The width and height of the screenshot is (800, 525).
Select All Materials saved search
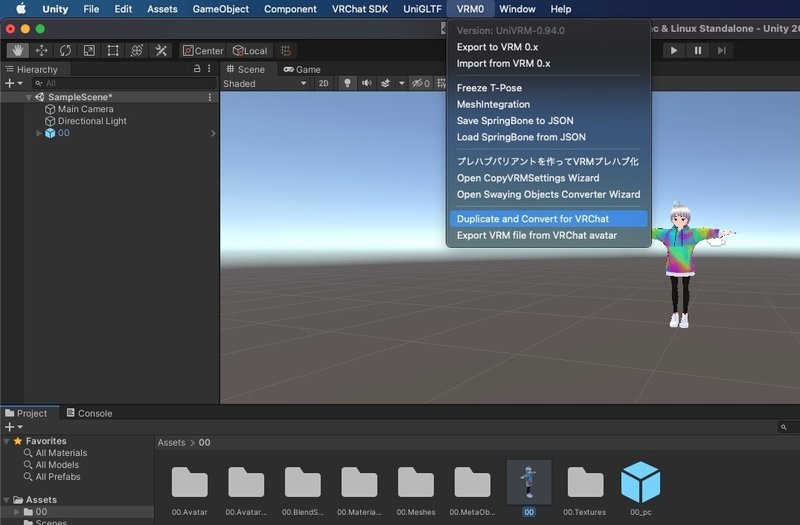pyautogui.click(x=56, y=453)
